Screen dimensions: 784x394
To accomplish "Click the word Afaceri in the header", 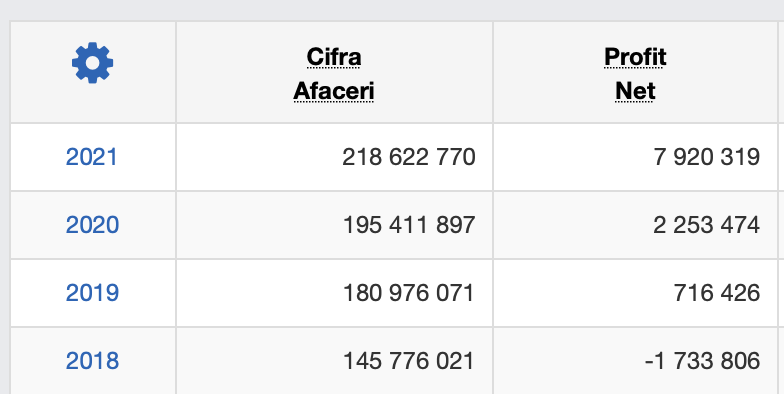I will (334, 92).
